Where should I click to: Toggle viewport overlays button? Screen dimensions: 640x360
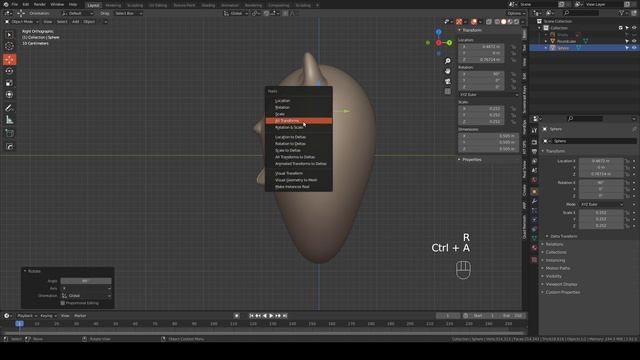point(473,22)
